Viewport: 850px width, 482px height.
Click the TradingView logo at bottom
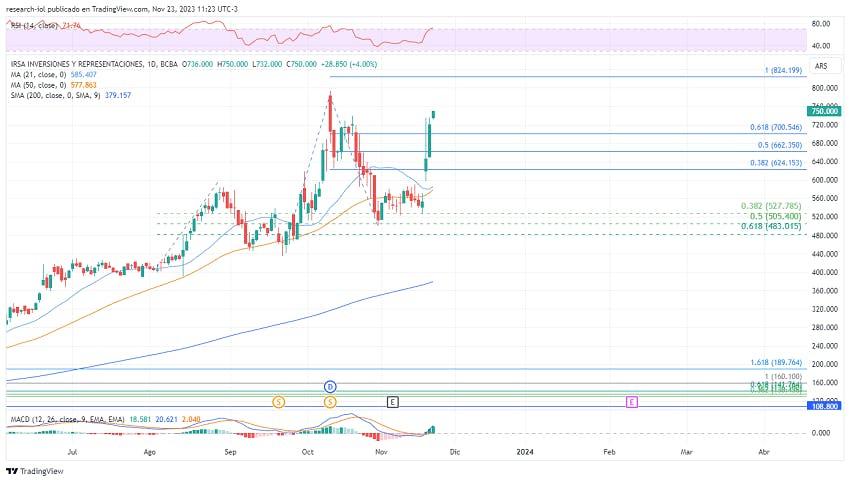(x=35, y=471)
